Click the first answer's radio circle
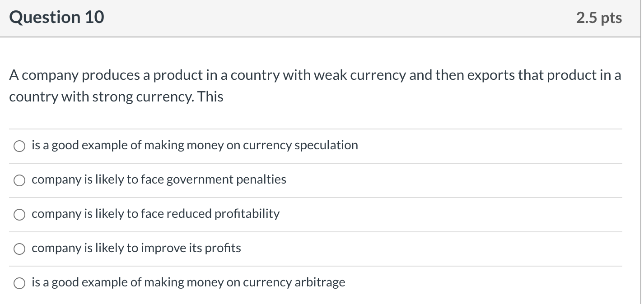The width and height of the screenshot is (644, 304). (x=19, y=146)
